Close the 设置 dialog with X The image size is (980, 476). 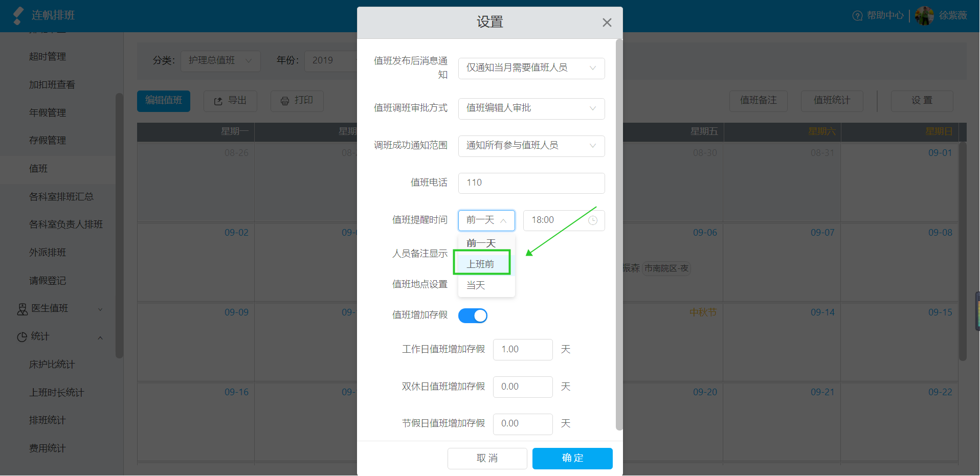pyautogui.click(x=607, y=22)
